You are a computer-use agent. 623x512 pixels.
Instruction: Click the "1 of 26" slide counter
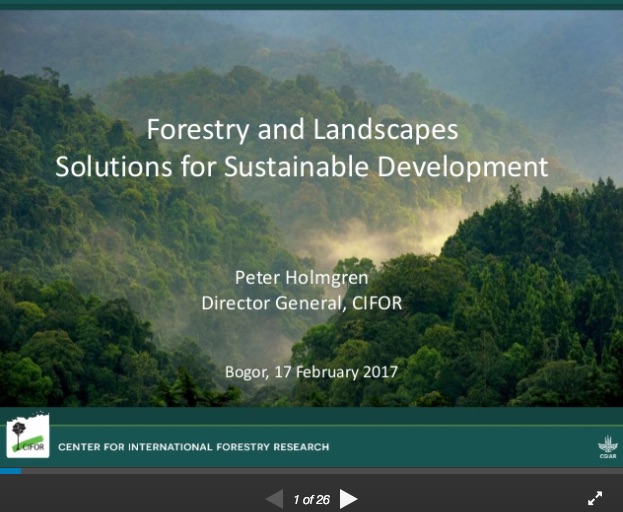311,499
